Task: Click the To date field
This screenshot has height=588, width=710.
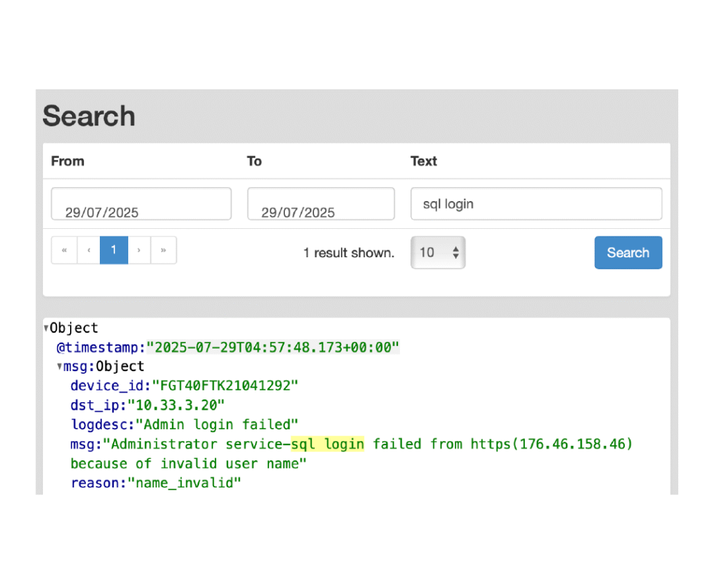Action: [320, 204]
